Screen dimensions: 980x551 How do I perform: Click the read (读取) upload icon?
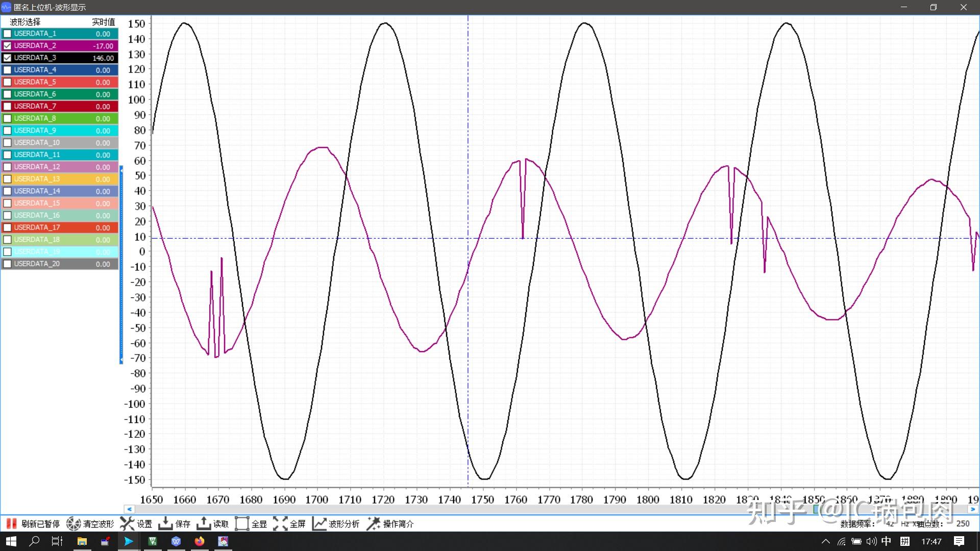point(204,523)
